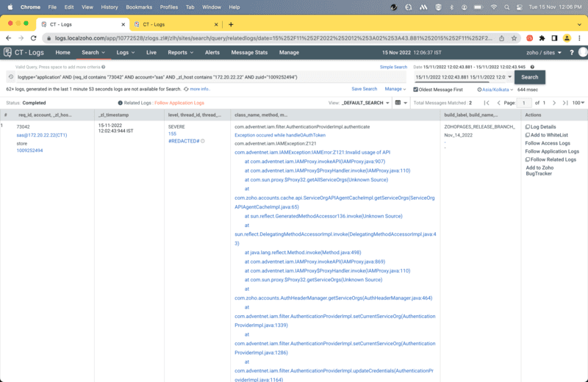Tick the Log Details checkbox

pos(528,126)
